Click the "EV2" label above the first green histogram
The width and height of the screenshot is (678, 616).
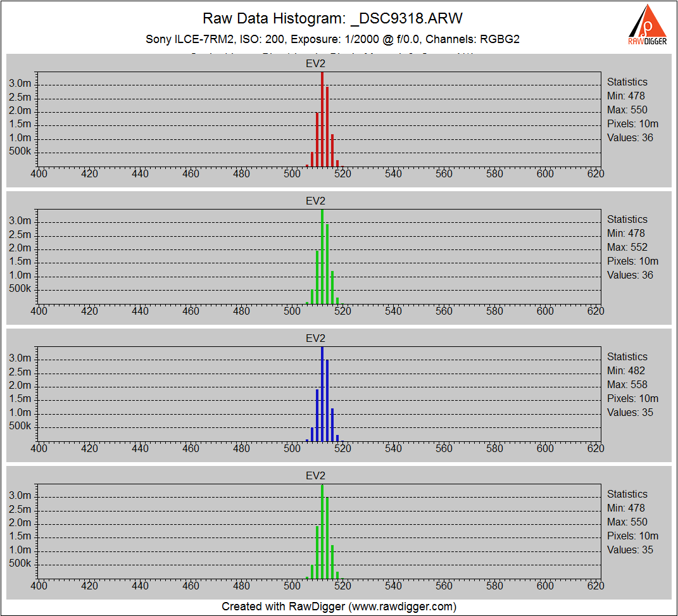click(x=315, y=201)
